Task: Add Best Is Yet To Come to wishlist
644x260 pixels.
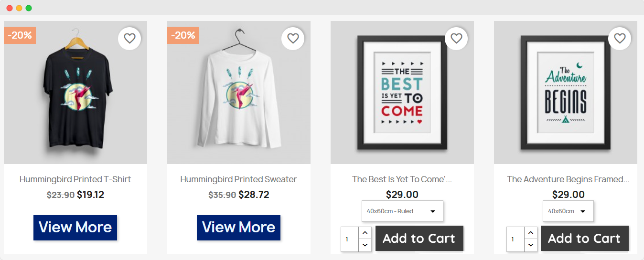Action: [x=456, y=38]
